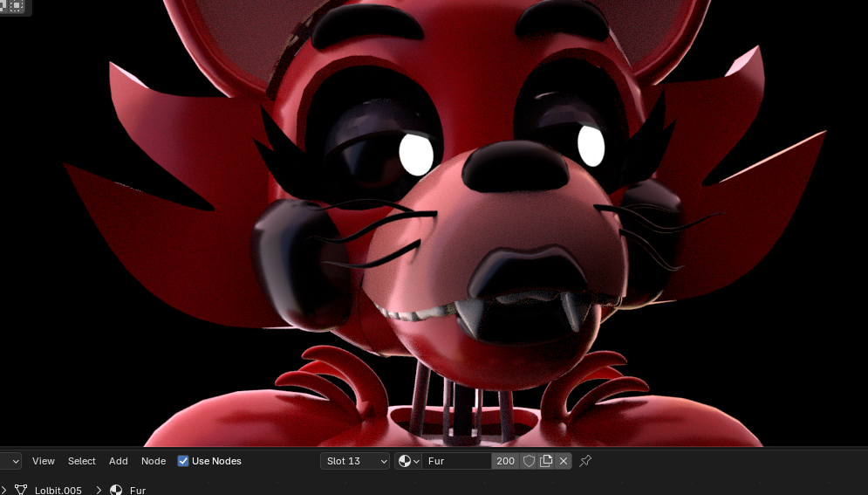Screen dimensions: 868x495
Task: Open the Add menu in node editor
Action: point(118,461)
